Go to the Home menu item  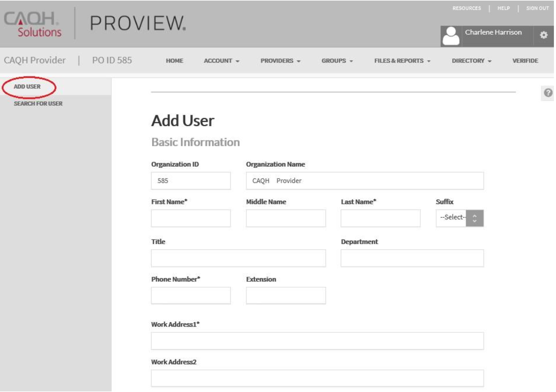(x=175, y=61)
